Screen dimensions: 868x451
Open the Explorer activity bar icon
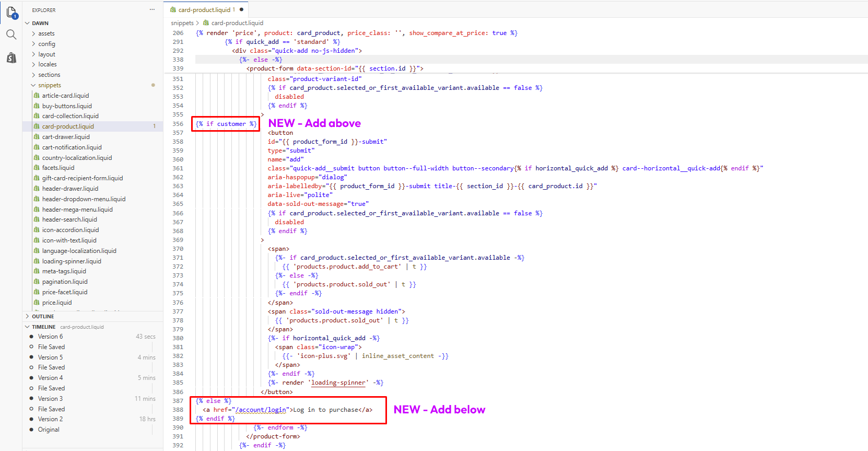click(x=11, y=11)
